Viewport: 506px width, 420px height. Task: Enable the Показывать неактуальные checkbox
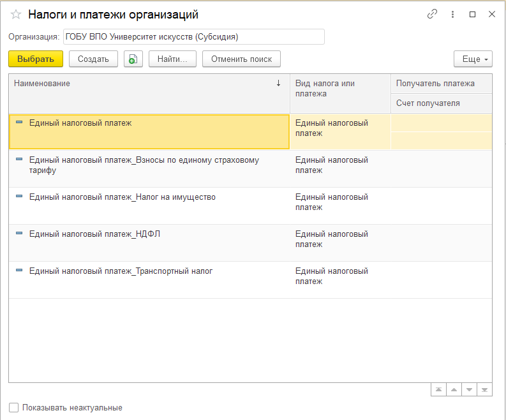(x=14, y=407)
